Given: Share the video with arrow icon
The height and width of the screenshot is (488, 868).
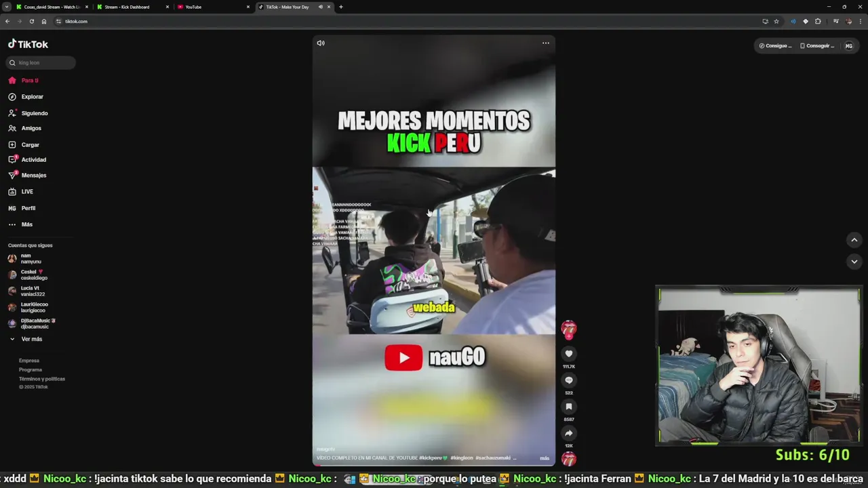Looking at the screenshot, I should (569, 433).
